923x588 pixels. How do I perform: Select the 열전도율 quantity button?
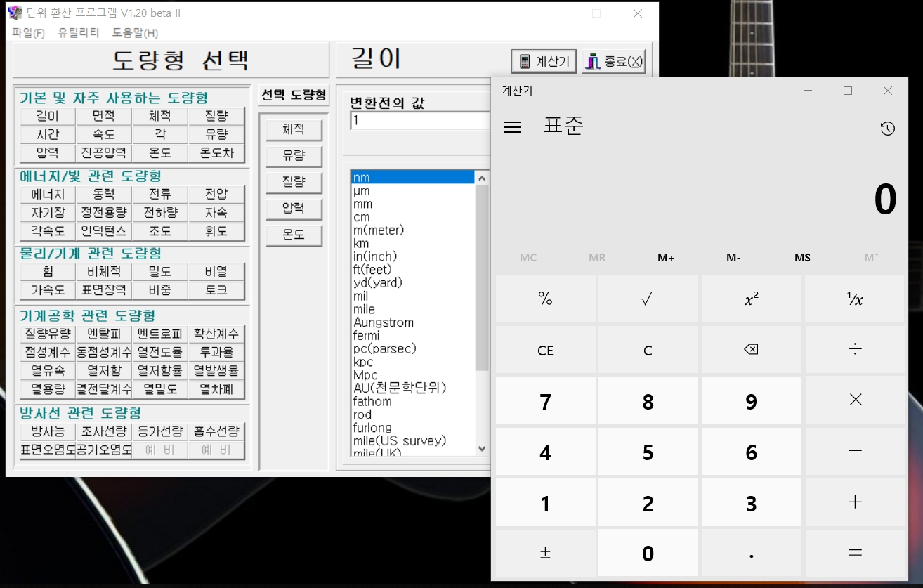pyautogui.click(x=160, y=352)
